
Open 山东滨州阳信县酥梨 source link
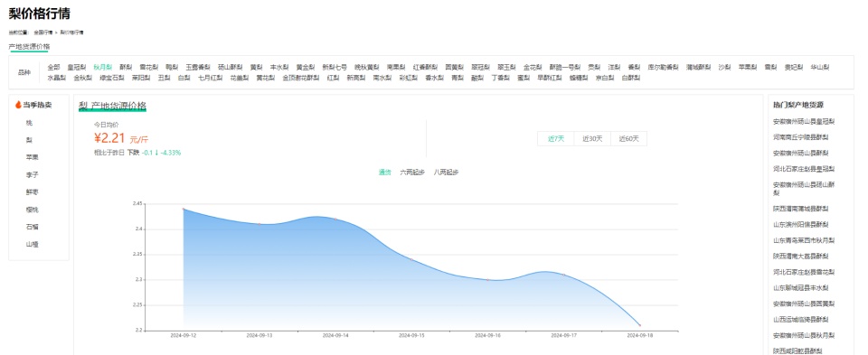801,225
